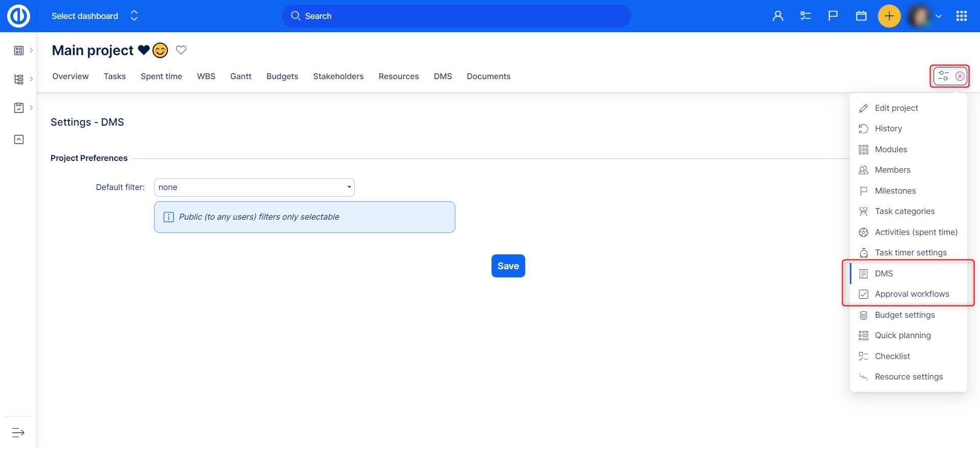This screenshot has width=980, height=449.
Task: Click the flag milestones icon in header
Action: [833, 16]
